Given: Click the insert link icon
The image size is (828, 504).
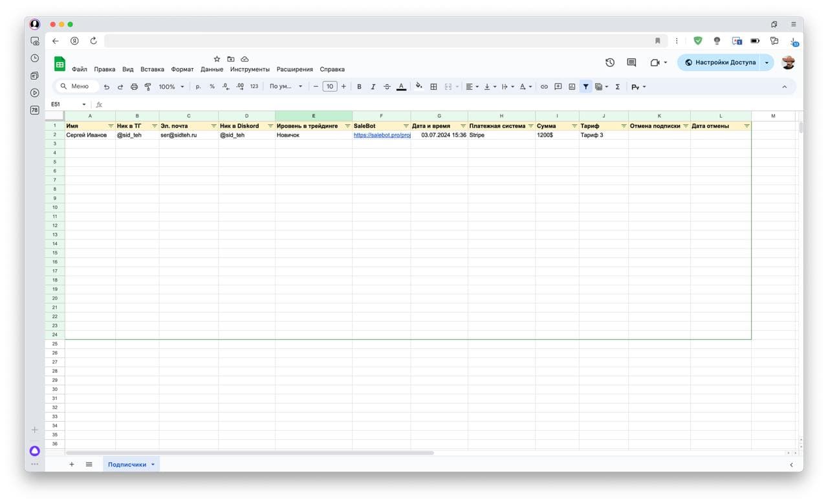Looking at the screenshot, I should pos(544,87).
